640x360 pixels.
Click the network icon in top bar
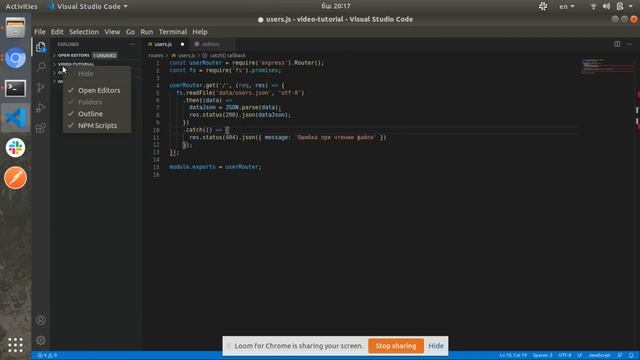pyautogui.click(x=593, y=6)
